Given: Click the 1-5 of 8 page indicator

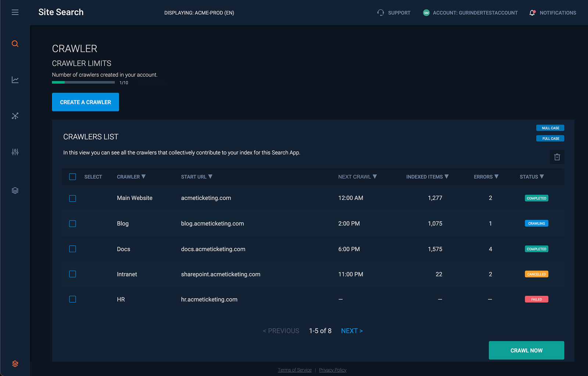Looking at the screenshot, I should [320, 331].
